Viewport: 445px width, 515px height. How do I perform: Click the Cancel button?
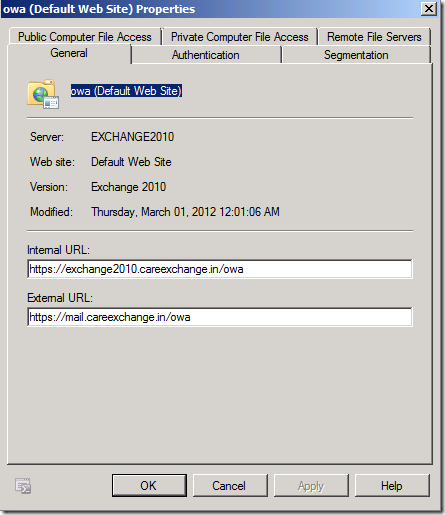pos(230,485)
